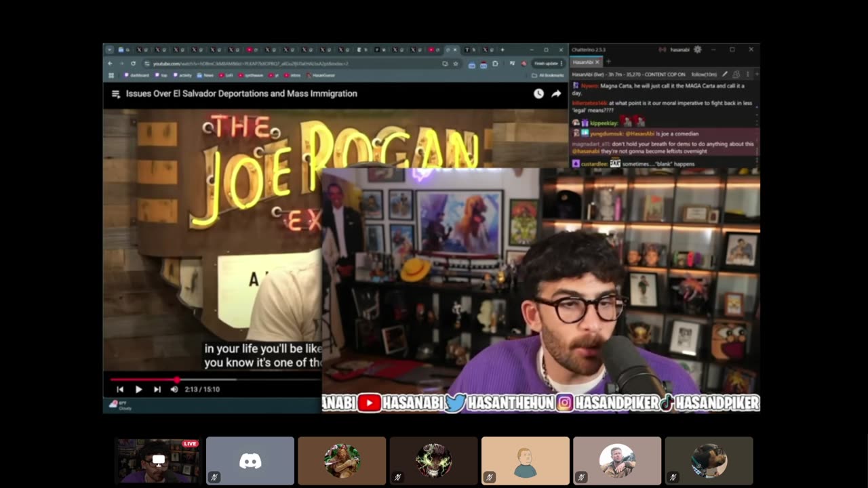Open the All Bookmarks folder
The height and width of the screenshot is (488, 868).
549,75
